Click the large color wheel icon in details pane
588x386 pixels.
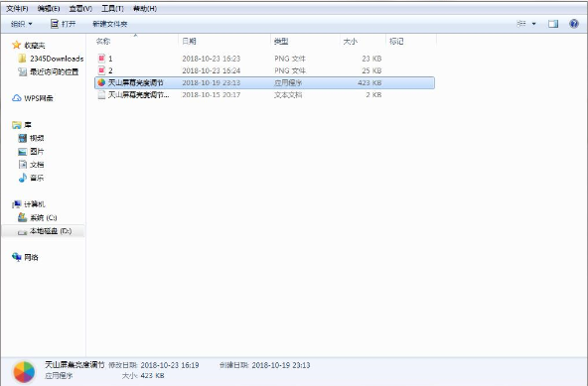click(24, 372)
